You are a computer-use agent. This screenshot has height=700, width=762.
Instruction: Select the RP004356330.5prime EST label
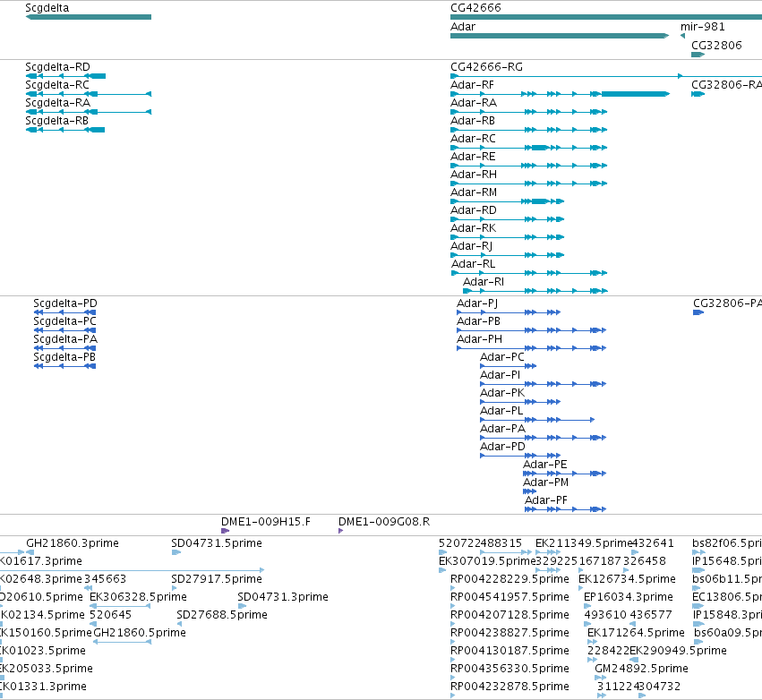(509, 669)
